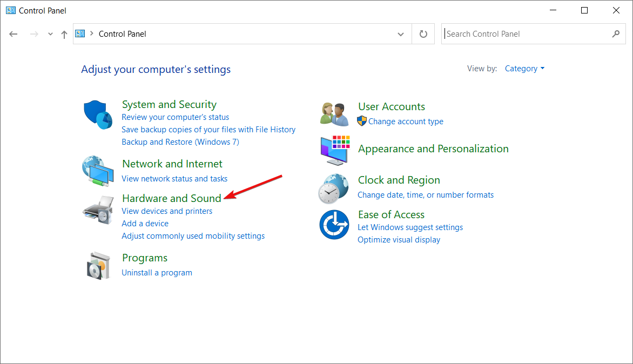Click the Hardware and Sound printer icon
The image size is (633, 364).
pyautogui.click(x=98, y=210)
